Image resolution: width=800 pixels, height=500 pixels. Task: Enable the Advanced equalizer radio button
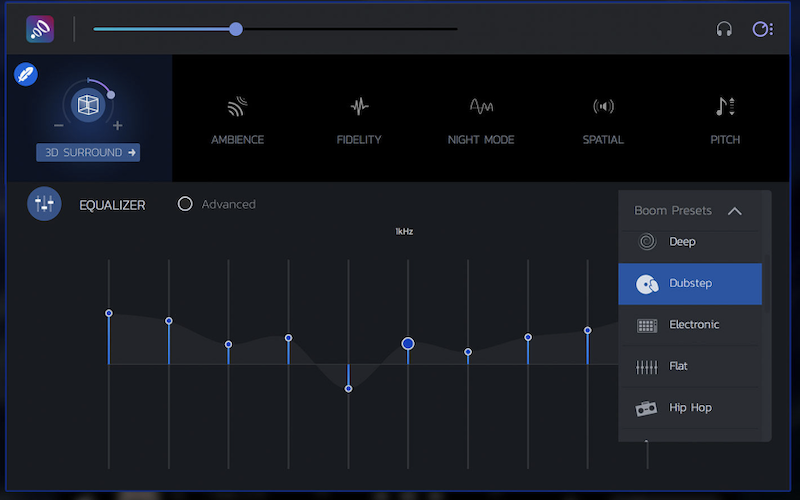pyautogui.click(x=185, y=204)
